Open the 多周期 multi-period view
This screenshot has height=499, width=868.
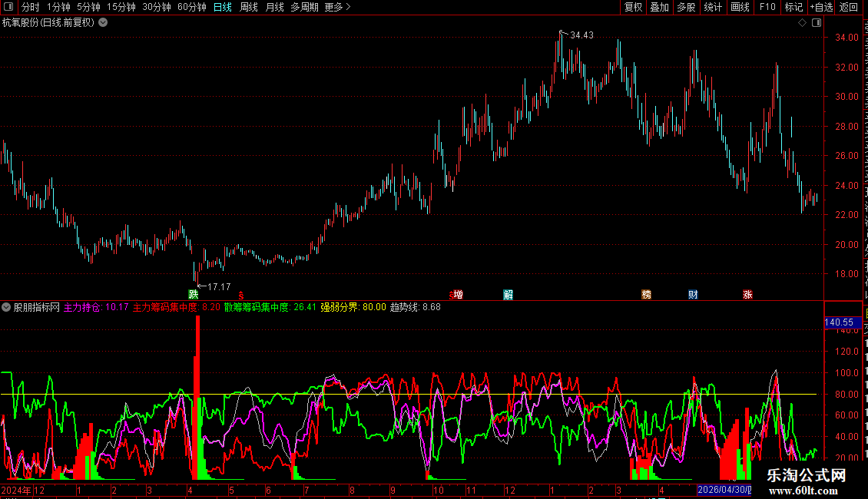(304, 7)
